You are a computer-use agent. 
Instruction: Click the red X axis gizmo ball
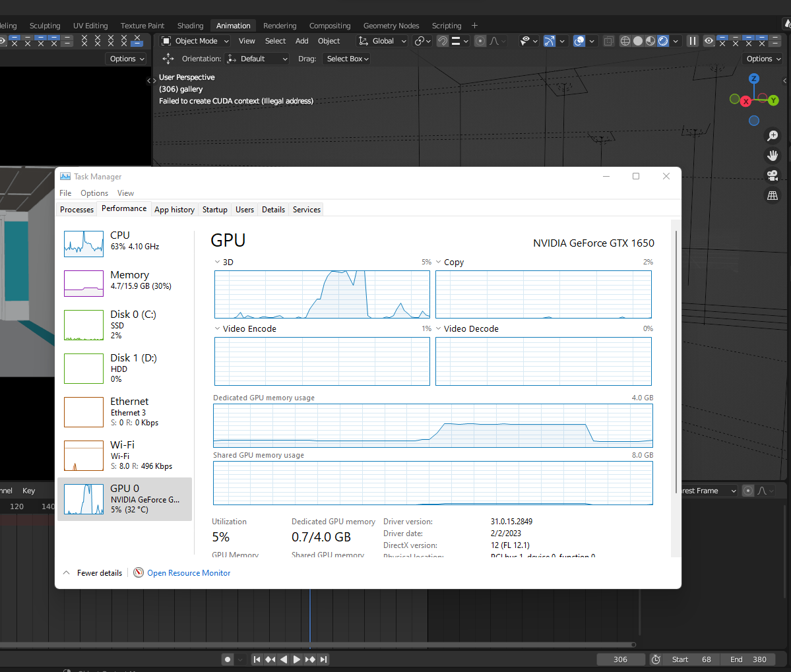(745, 102)
